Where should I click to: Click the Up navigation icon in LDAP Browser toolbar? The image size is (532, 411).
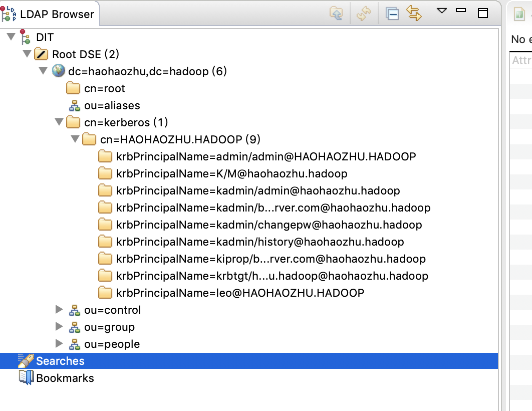(337, 14)
